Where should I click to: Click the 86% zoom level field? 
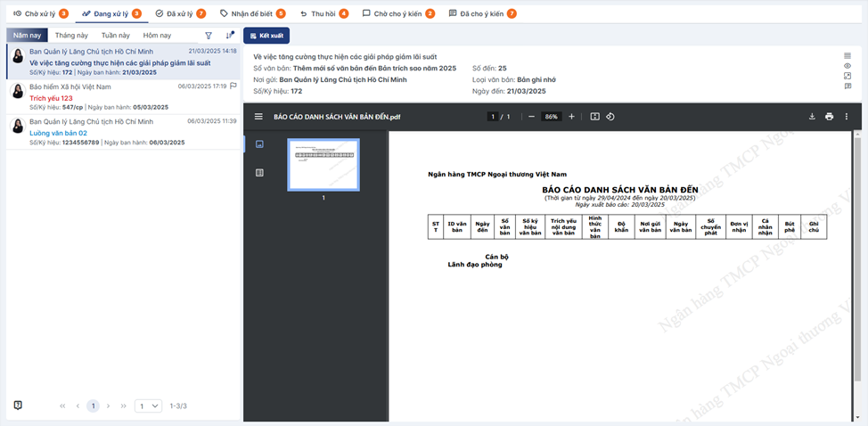tap(552, 117)
